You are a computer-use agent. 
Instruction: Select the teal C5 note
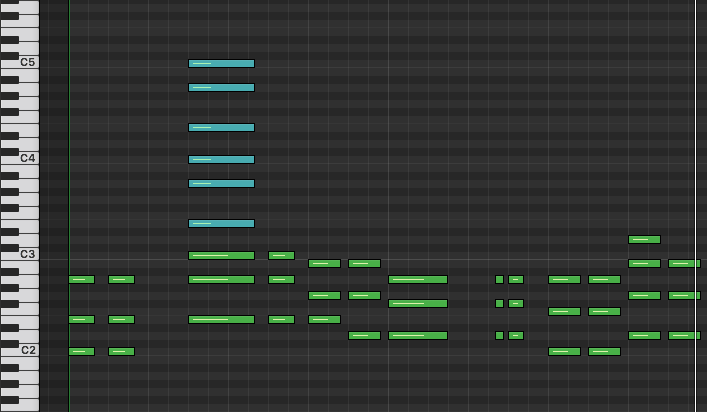[x=221, y=64]
